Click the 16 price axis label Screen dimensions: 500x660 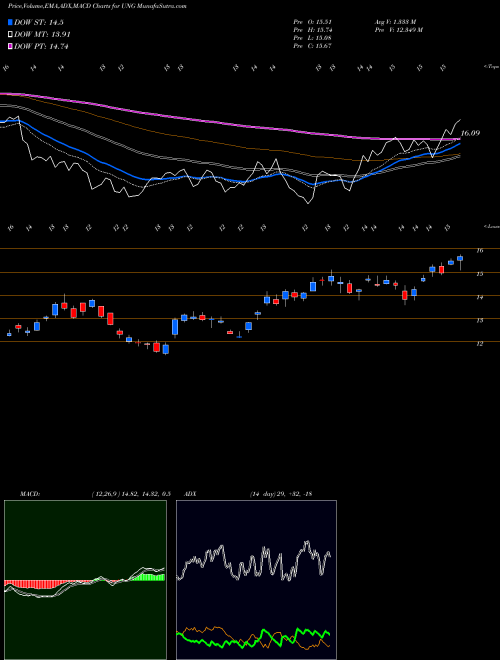click(x=479, y=250)
